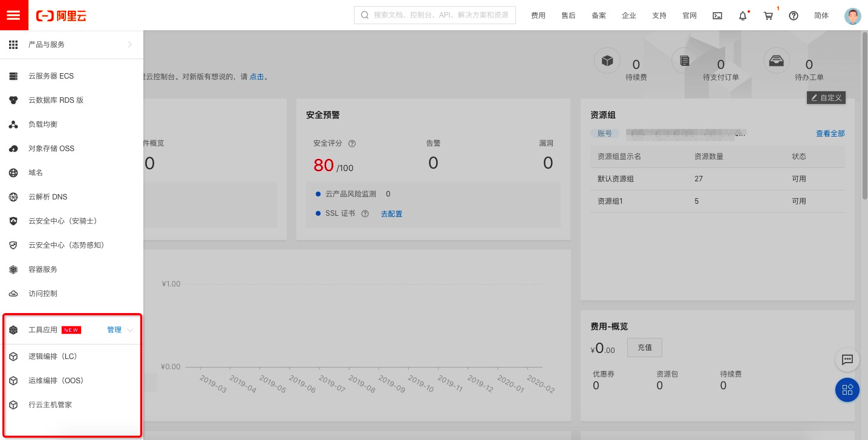Click the 充值 recharge button
Image resolution: width=868 pixels, height=440 pixels.
645,348
